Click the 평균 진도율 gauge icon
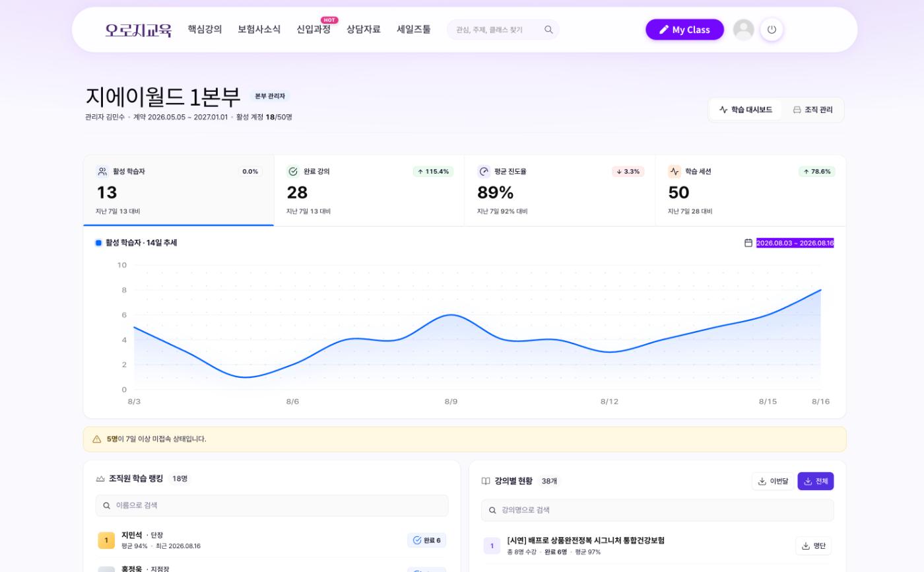The height and width of the screenshot is (572, 924). pyautogui.click(x=484, y=172)
